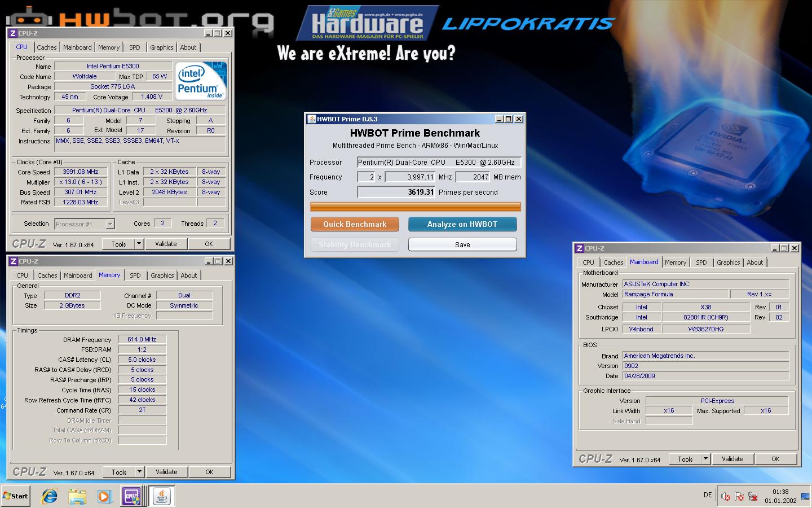The width and height of the screenshot is (812, 508).
Task: Open Tools dropdown arrow in Mainboard CPU-Z window
Action: (705, 459)
